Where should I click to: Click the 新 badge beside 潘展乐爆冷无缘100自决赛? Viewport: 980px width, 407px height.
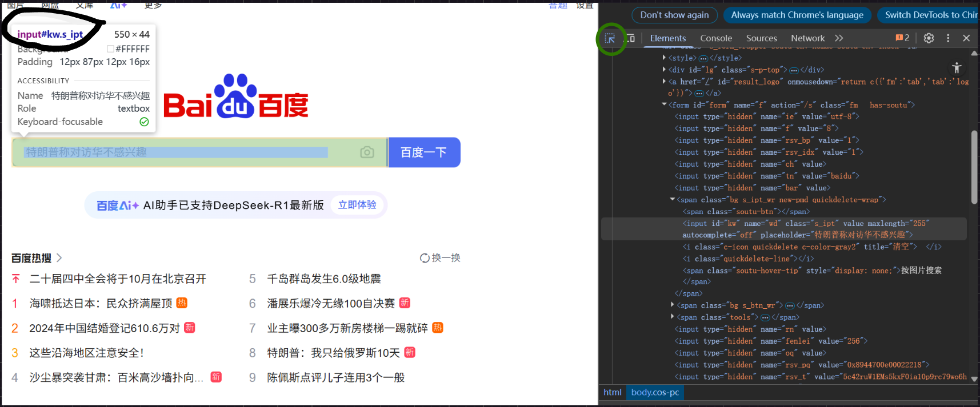pos(405,303)
